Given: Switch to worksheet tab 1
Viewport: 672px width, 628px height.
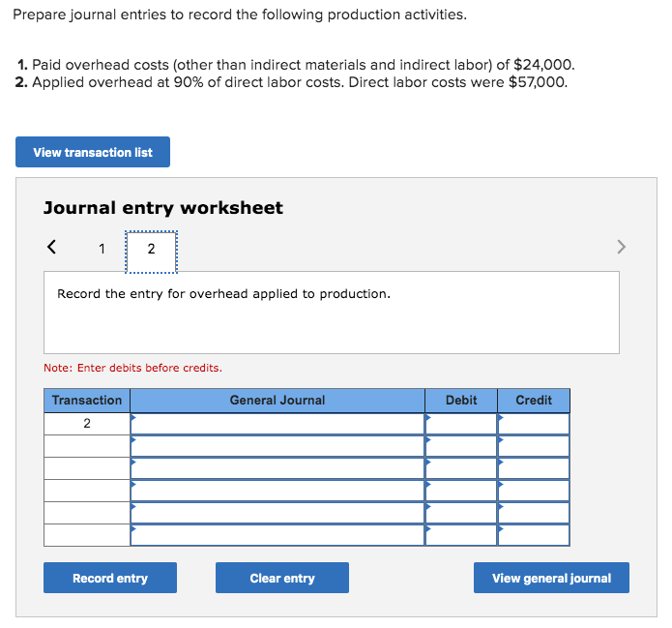Looking at the screenshot, I should 102,249.
